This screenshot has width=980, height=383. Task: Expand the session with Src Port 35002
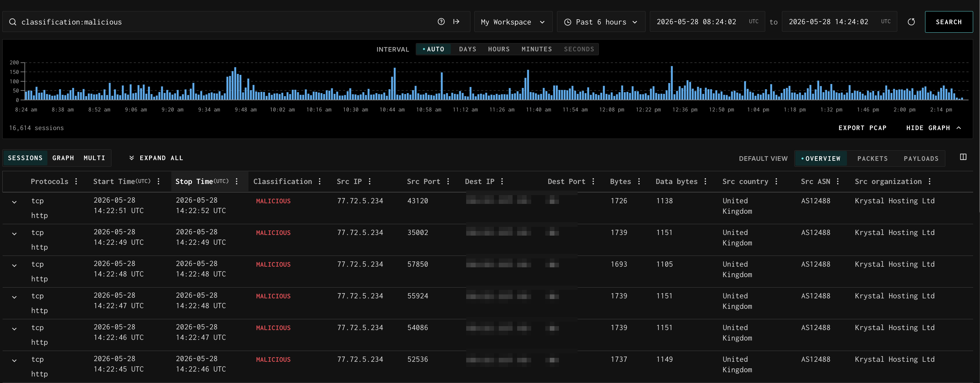point(14,234)
